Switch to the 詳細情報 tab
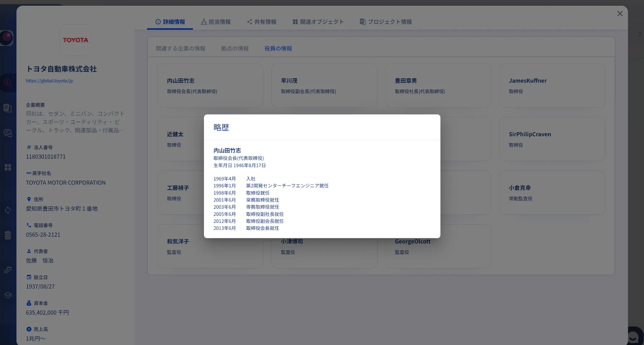 (x=170, y=22)
